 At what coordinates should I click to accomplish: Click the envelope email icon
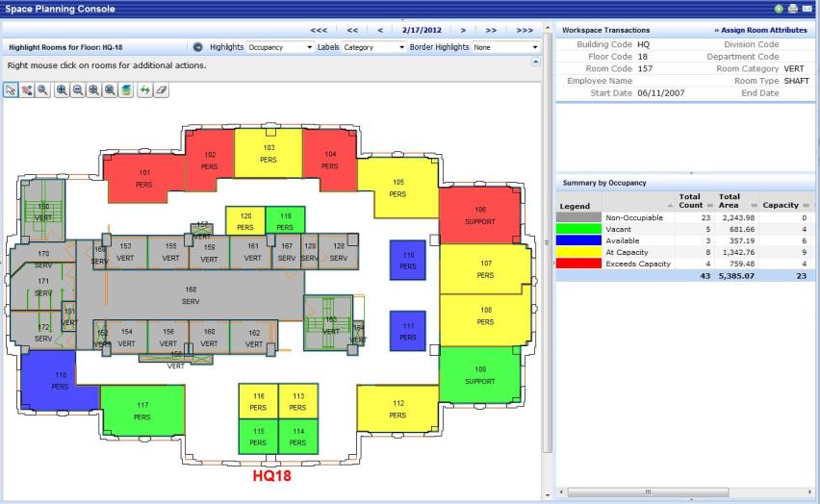807,8
